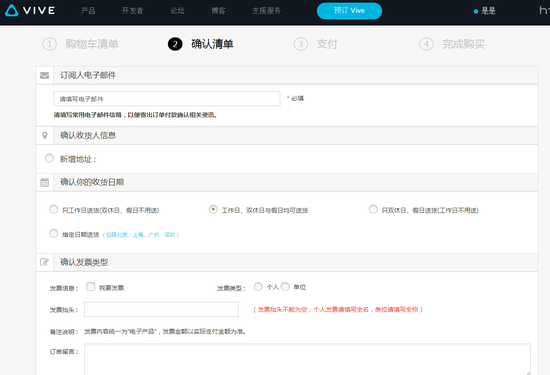Focus the 发票抬头 input field
The height and width of the screenshot is (375, 550).
(x=161, y=309)
